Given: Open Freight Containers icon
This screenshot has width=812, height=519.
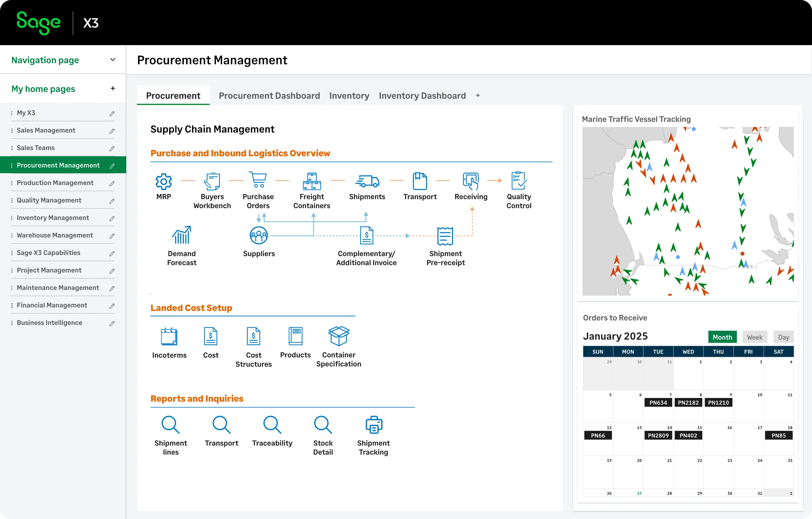Looking at the screenshot, I should click(x=312, y=181).
